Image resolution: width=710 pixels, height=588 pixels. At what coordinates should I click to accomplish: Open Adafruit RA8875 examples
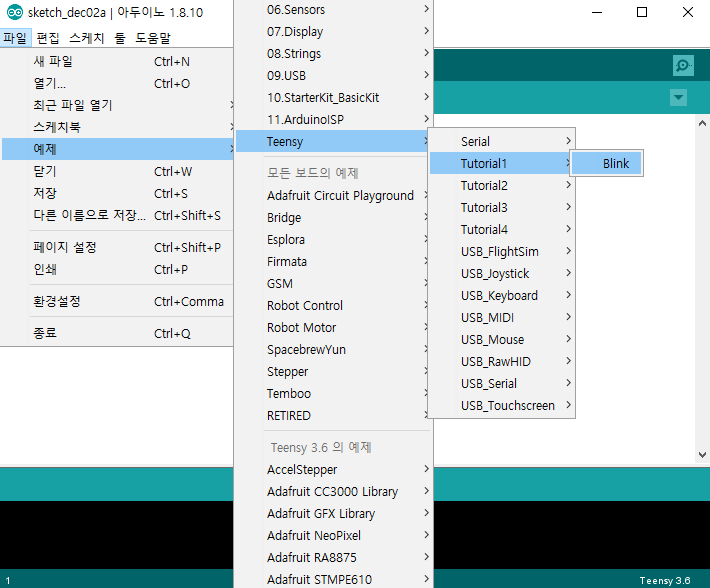(333, 557)
